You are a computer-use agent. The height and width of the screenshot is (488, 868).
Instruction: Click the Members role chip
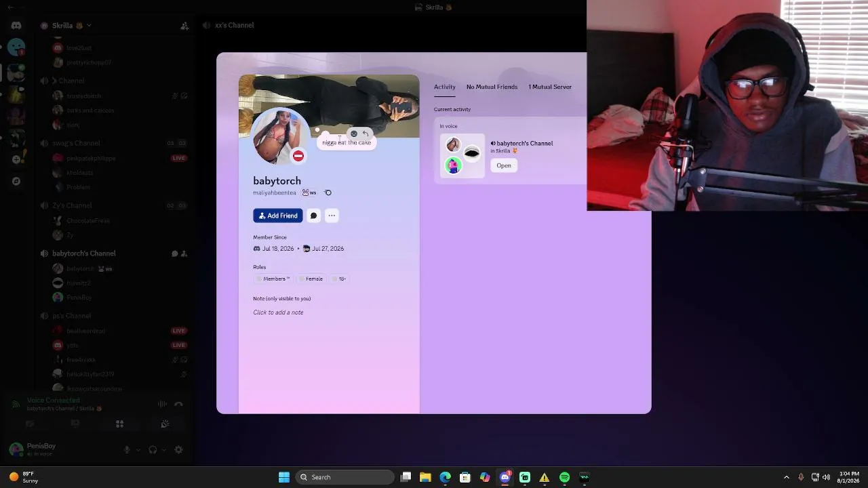pos(273,279)
